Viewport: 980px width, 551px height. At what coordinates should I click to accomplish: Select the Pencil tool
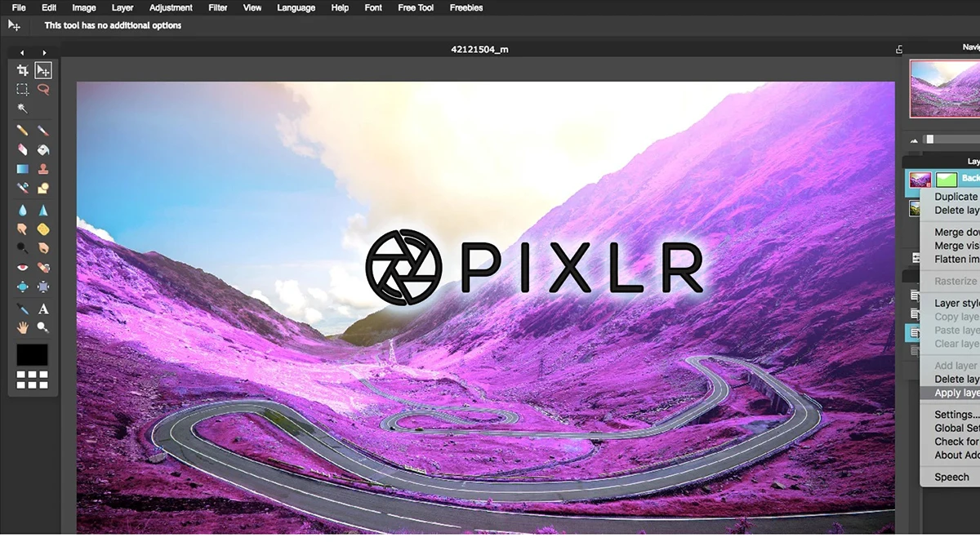(x=23, y=131)
